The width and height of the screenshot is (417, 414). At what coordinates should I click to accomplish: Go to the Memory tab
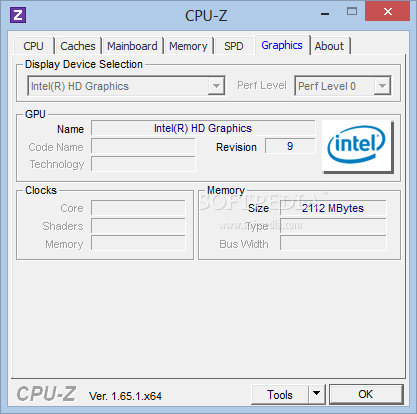(188, 46)
